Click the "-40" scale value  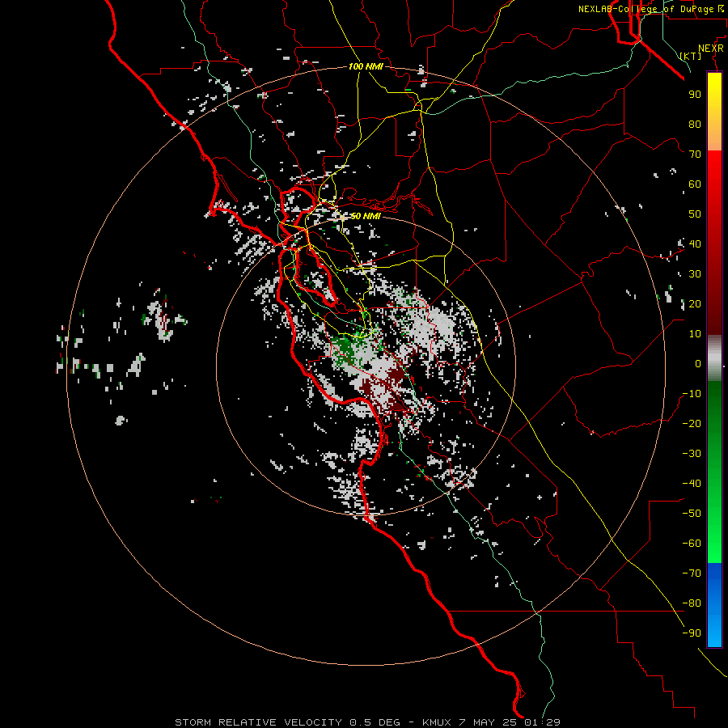(692, 484)
